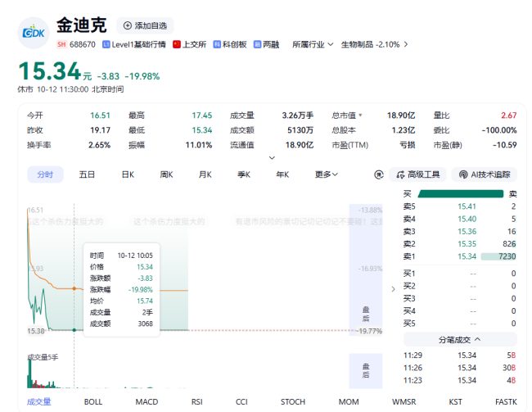532x412 pixels.
Task: Switch to 月K chart tab
Action: [x=205, y=174]
